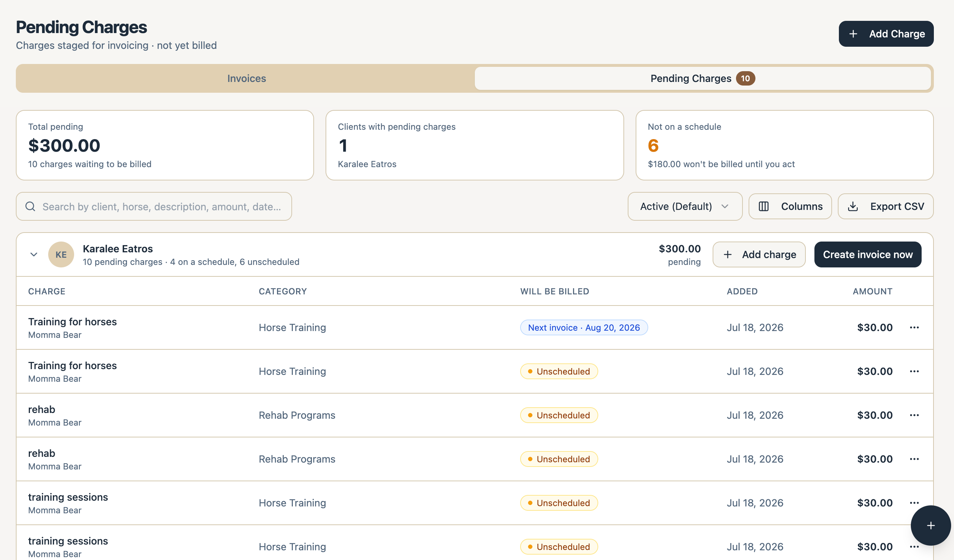Click Add charge for Karalee Eatros
954x560 pixels.
click(x=759, y=254)
